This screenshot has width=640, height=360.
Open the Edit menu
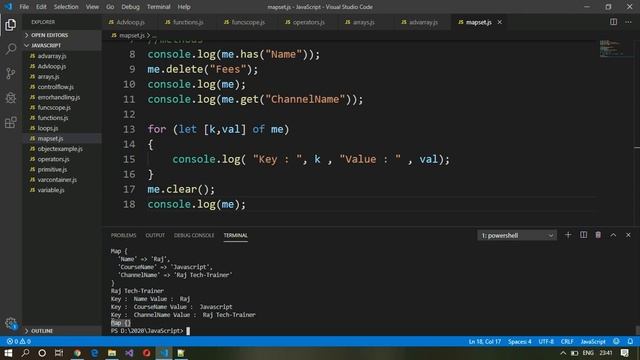(41, 7)
